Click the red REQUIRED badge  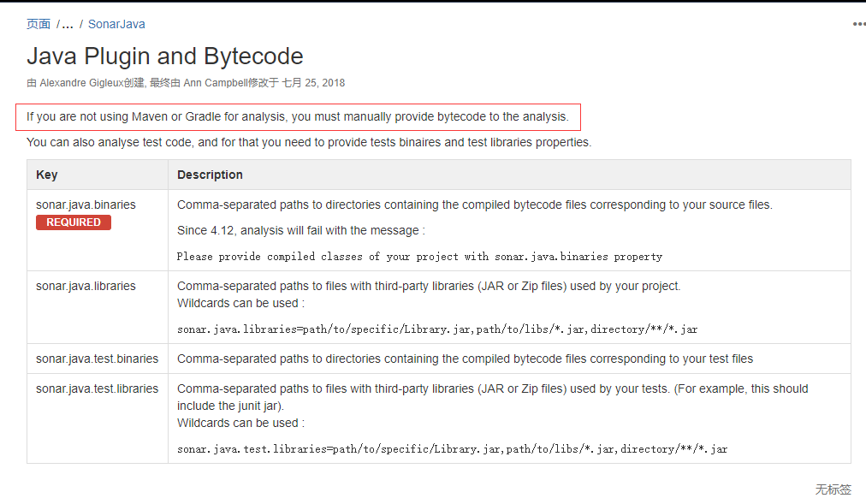click(73, 222)
